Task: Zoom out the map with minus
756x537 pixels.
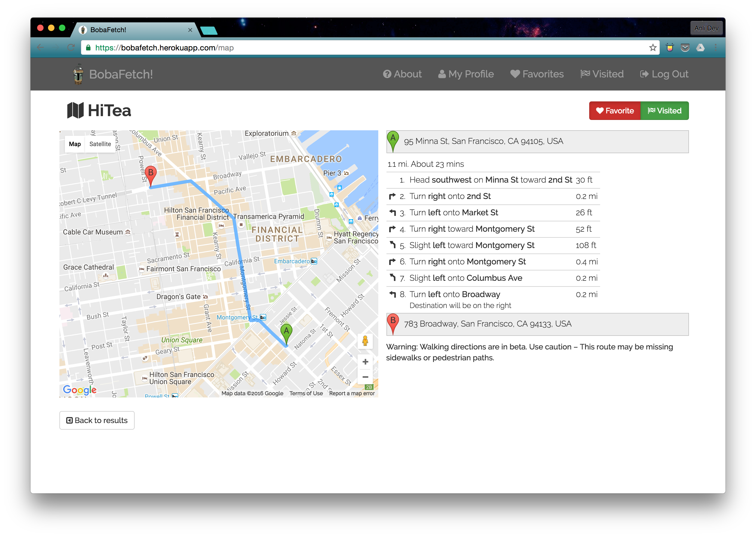Action: (x=365, y=377)
